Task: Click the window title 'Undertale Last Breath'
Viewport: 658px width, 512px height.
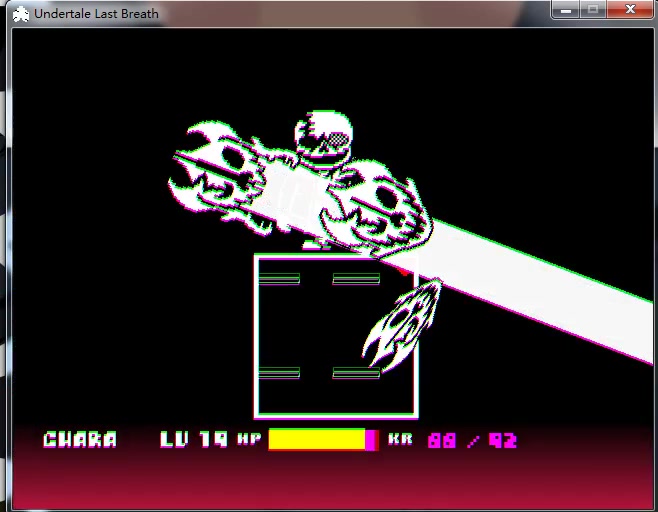Action: click(96, 14)
